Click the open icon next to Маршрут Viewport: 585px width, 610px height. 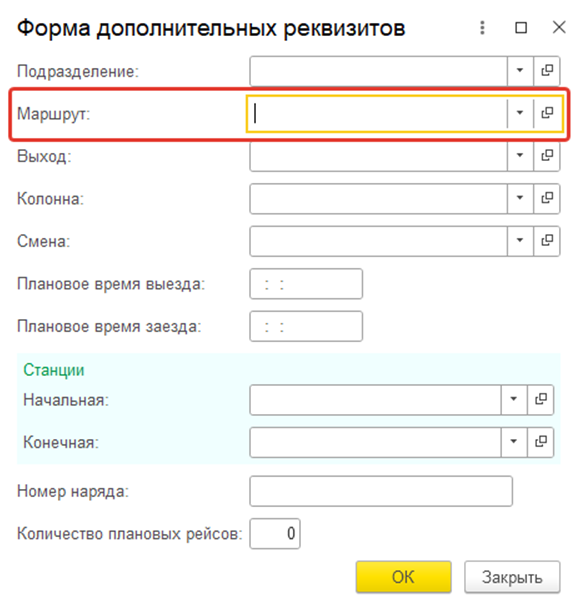click(547, 113)
